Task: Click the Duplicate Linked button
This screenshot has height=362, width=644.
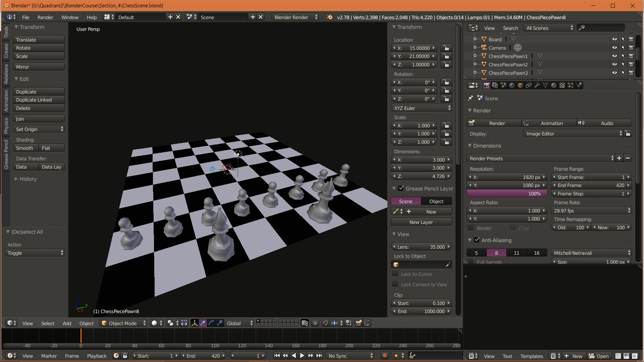Action: point(39,100)
